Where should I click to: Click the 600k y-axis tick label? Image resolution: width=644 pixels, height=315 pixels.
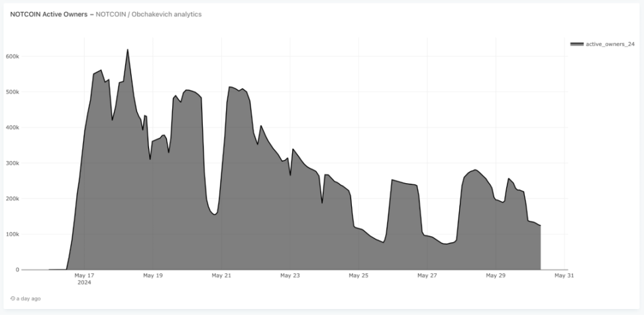[x=12, y=56]
